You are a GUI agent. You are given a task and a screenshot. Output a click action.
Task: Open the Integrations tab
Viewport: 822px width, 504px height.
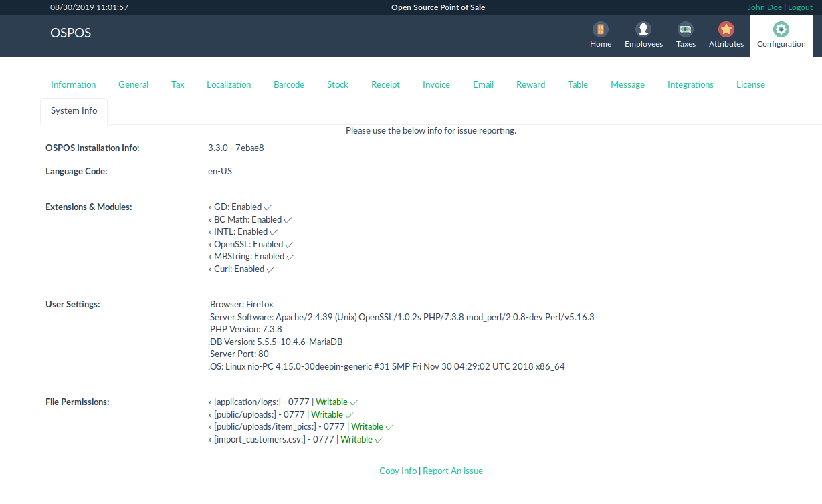[690, 84]
